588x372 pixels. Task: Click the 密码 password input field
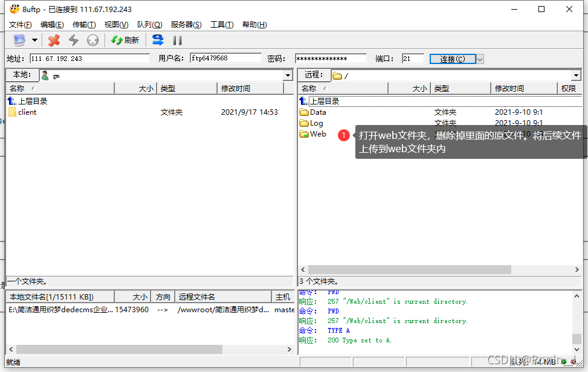331,59
